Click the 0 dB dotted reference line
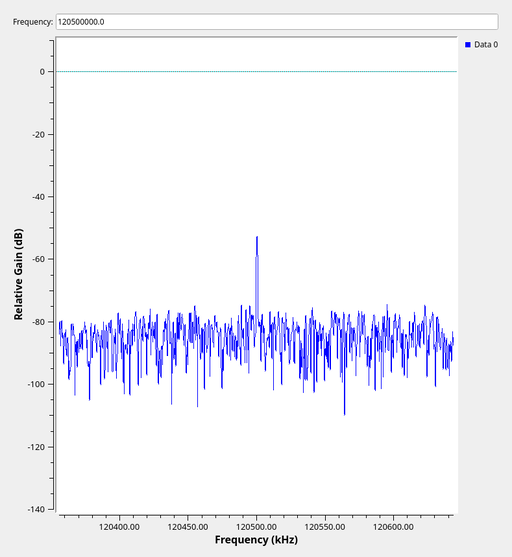This screenshot has height=557, width=512. pyautogui.click(x=257, y=71)
